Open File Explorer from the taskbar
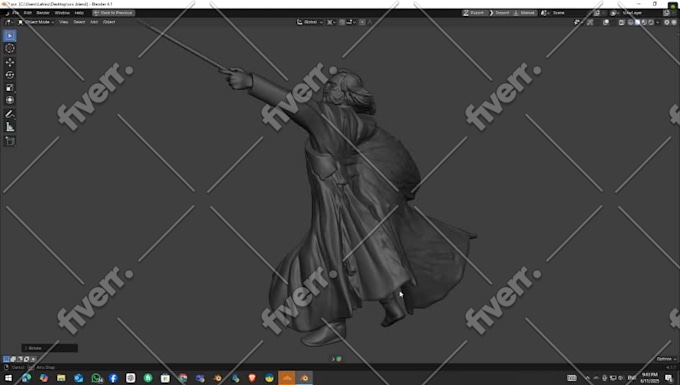Screen dimensions: 680x385 pyautogui.click(x=61, y=378)
